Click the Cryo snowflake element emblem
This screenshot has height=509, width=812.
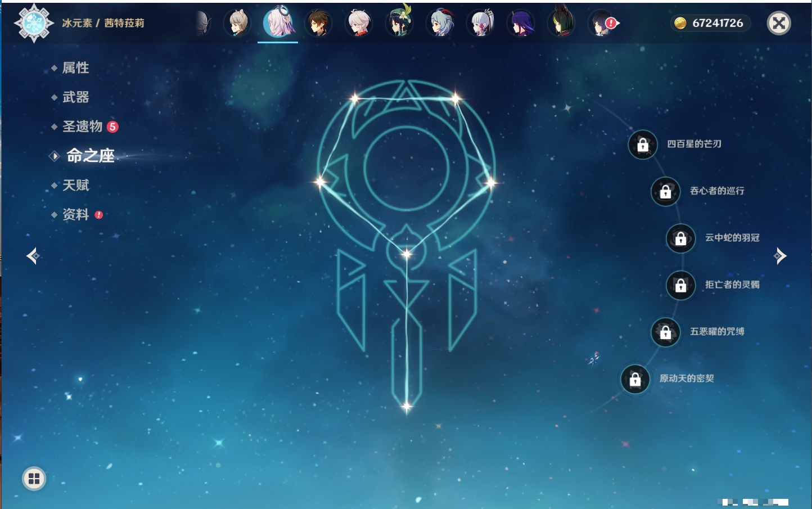[34, 23]
